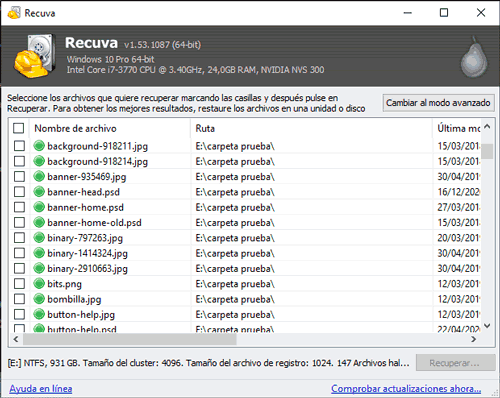Image resolution: width=500 pixels, height=398 pixels.
Task: Maximize the Recuva window
Action: (x=444, y=13)
